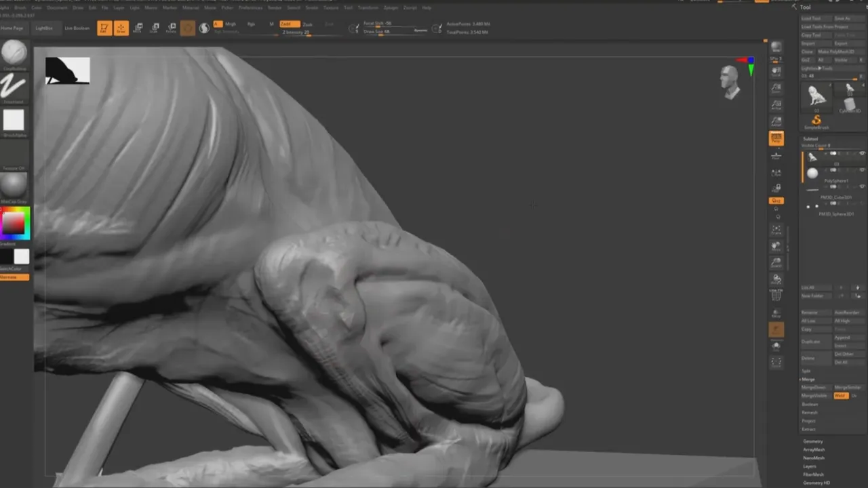Open the MatCap Gray material selector
868x488 pixels.
[14, 186]
